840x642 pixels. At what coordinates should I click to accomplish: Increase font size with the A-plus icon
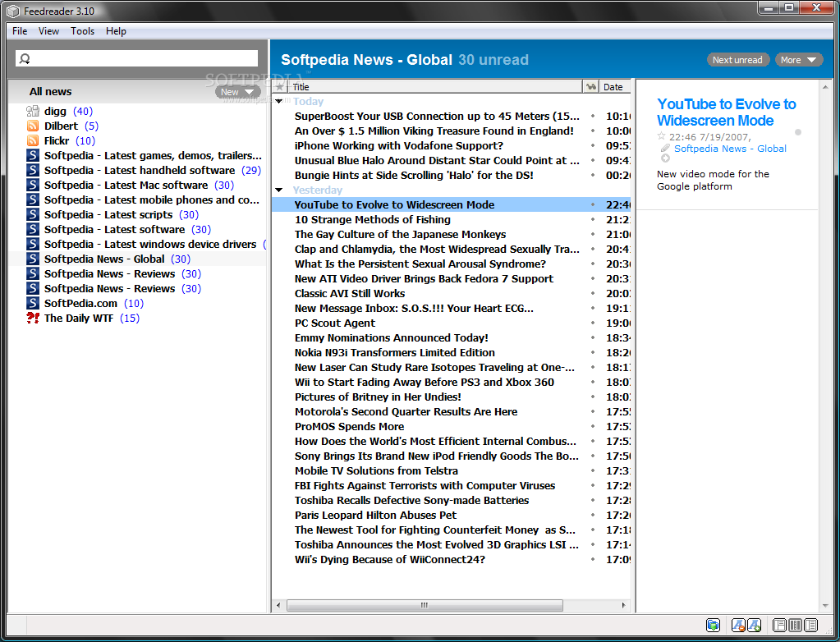pos(754,626)
